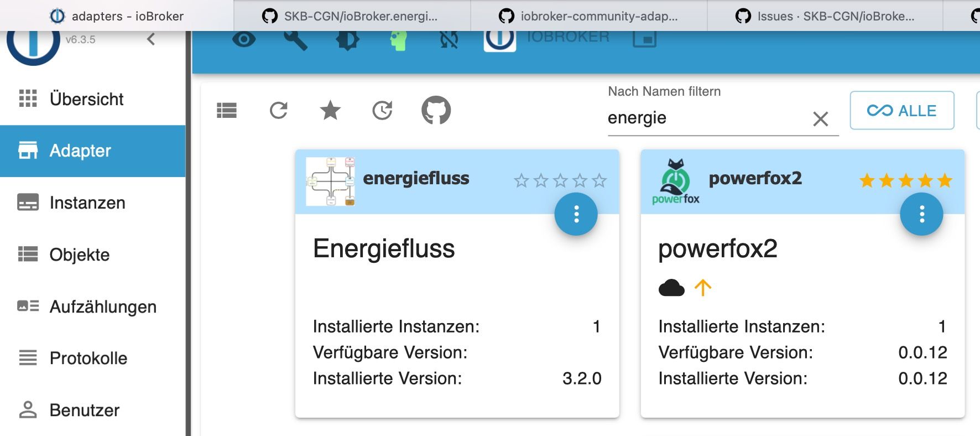This screenshot has height=436, width=980.
Task: Click installed version '3.2.0' on Energiefluss
Action: pos(582,378)
